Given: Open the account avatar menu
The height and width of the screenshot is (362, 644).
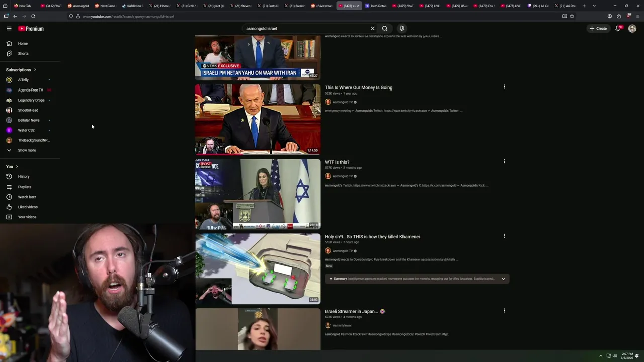Looking at the screenshot, I should click(x=632, y=29).
